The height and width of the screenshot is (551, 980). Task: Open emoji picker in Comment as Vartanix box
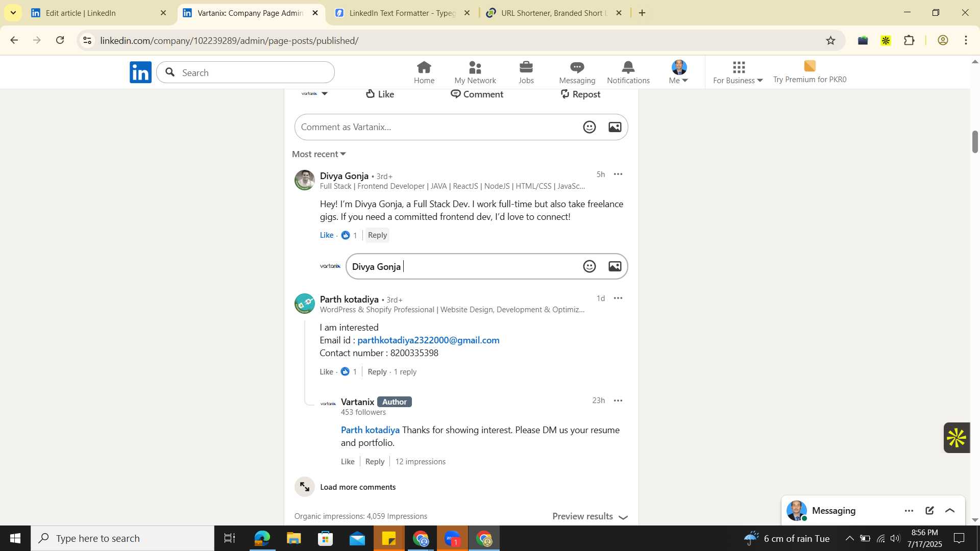click(x=590, y=127)
